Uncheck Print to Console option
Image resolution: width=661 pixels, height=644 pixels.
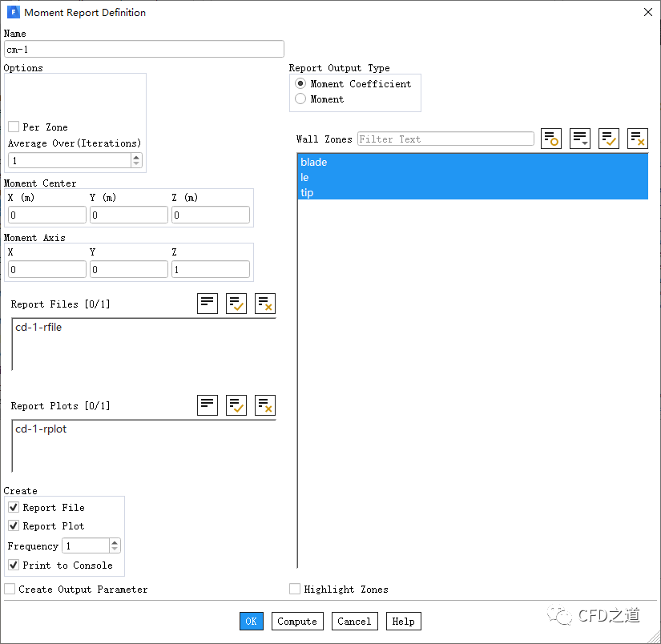pyautogui.click(x=14, y=566)
